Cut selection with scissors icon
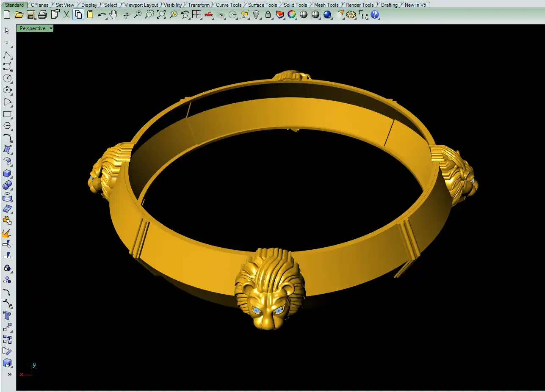The width and height of the screenshot is (545, 392). [x=66, y=14]
